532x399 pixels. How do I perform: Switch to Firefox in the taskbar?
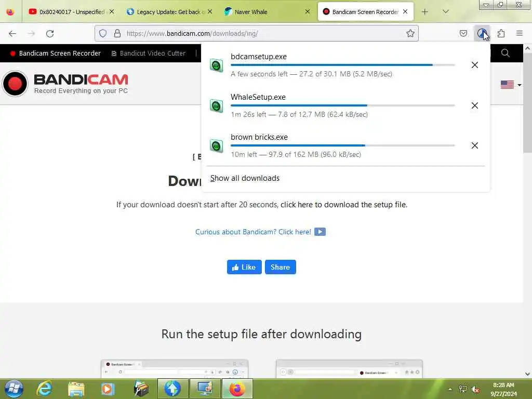(237, 389)
